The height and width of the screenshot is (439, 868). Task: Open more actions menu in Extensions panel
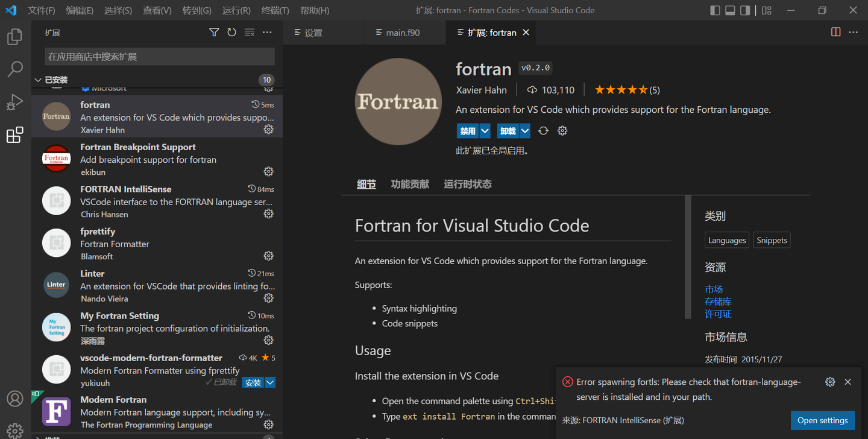click(x=267, y=32)
